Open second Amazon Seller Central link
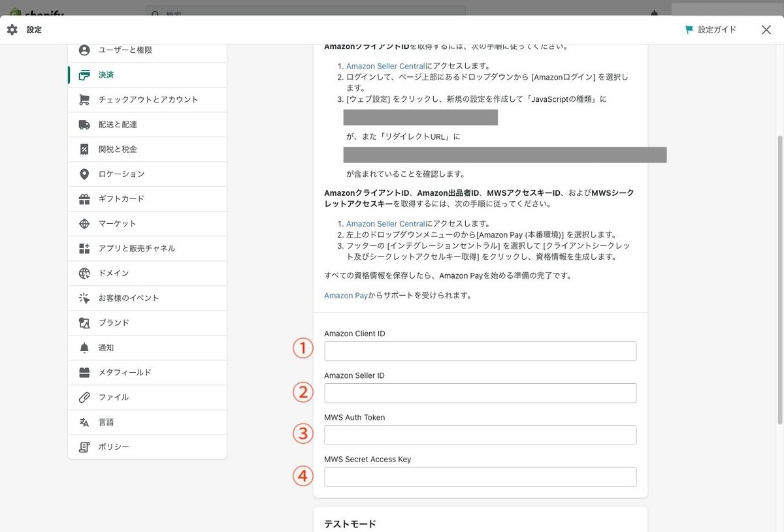The image size is (784, 532). click(x=385, y=224)
